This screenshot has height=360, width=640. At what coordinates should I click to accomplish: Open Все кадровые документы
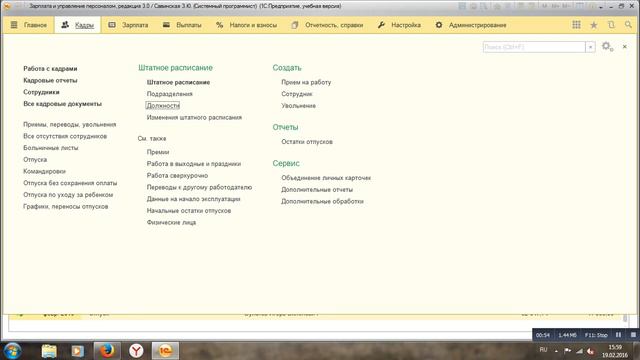pyautogui.click(x=62, y=104)
